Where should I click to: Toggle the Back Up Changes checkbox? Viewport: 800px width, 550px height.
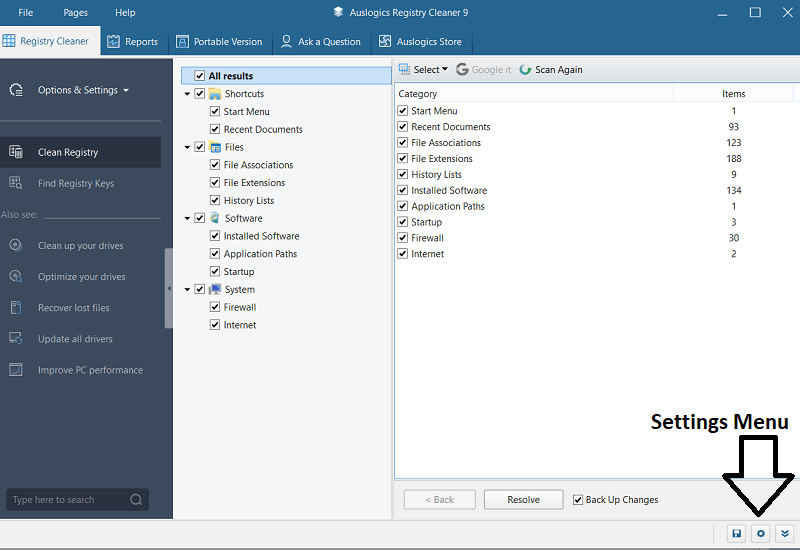click(578, 500)
